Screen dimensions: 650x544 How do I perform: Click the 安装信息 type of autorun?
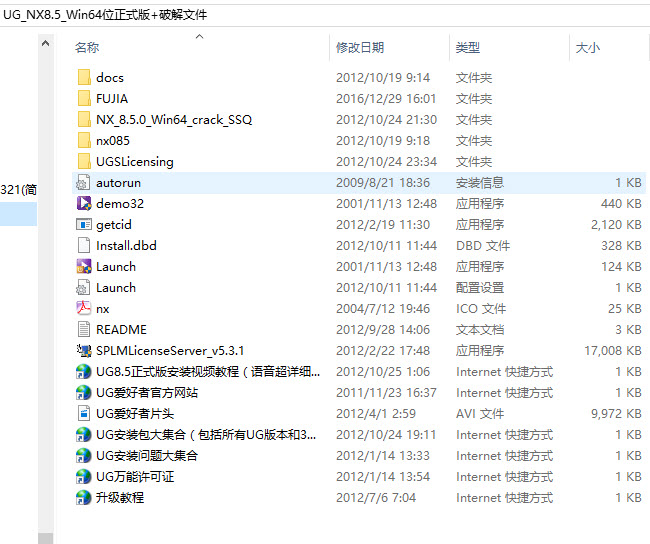point(480,183)
